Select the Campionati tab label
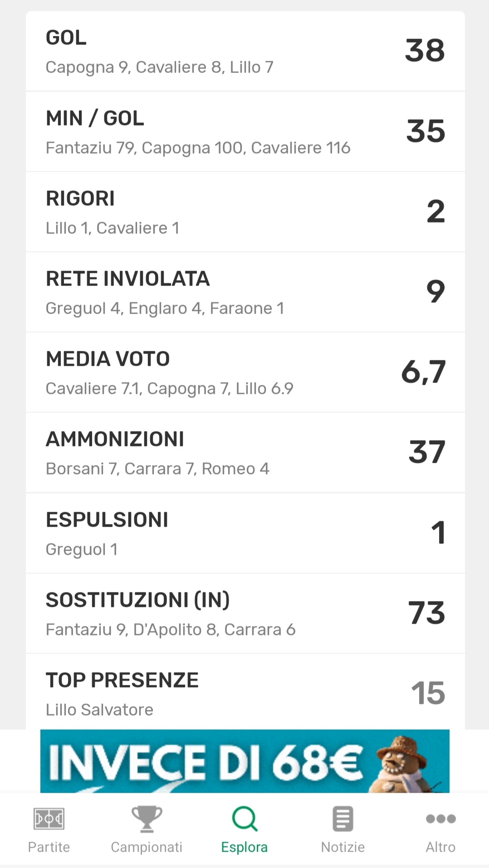This screenshot has width=489, height=868. click(x=147, y=847)
